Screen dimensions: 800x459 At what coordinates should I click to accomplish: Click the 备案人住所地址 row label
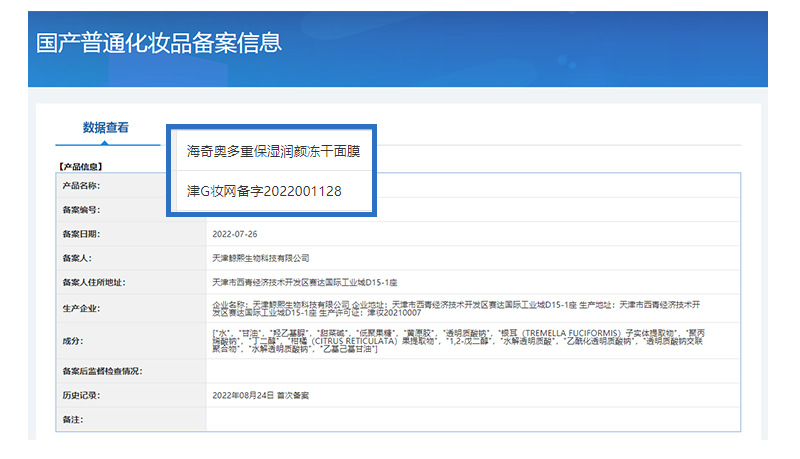pyautogui.click(x=94, y=283)
